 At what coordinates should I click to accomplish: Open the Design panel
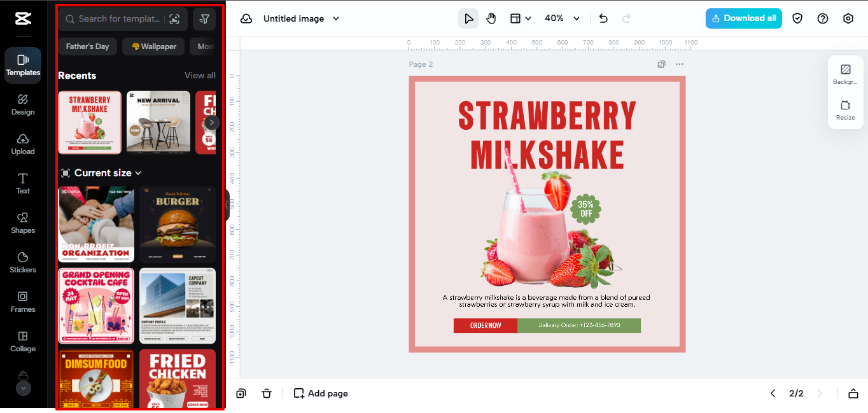22,105
